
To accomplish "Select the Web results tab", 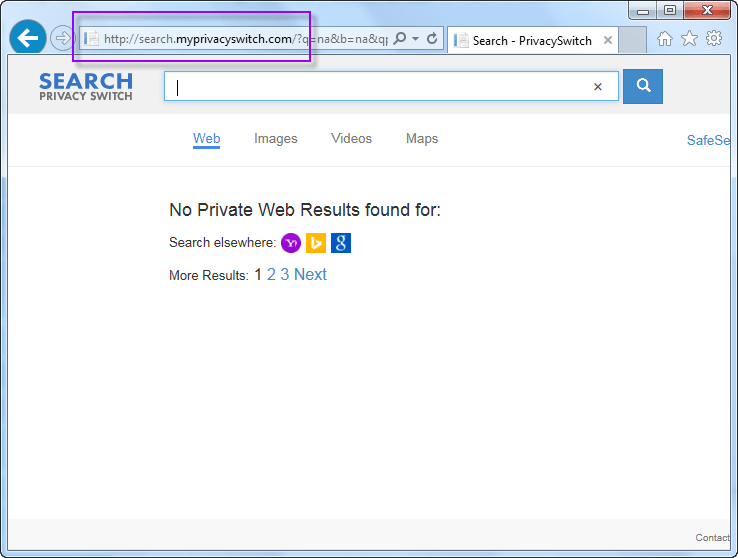I will (x=206, y=139).
